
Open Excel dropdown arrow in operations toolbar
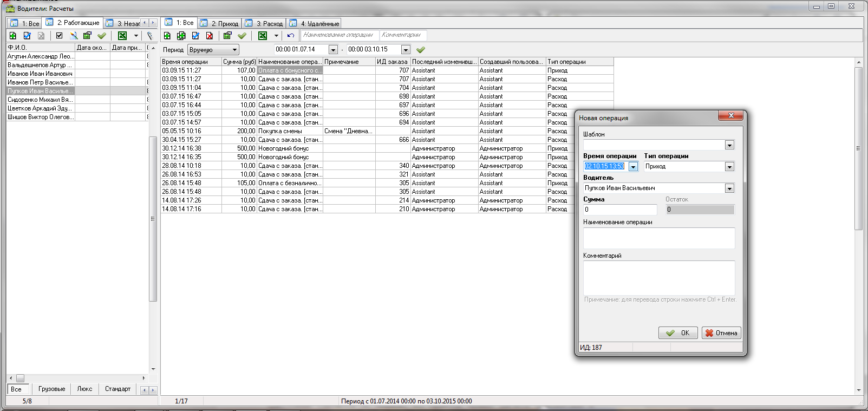[x=276, y=36]
